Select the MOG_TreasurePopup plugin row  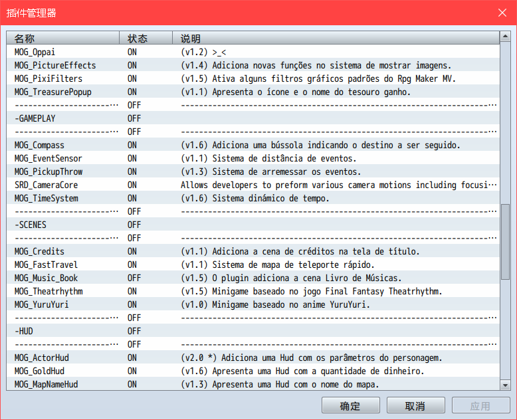[253, 92]
